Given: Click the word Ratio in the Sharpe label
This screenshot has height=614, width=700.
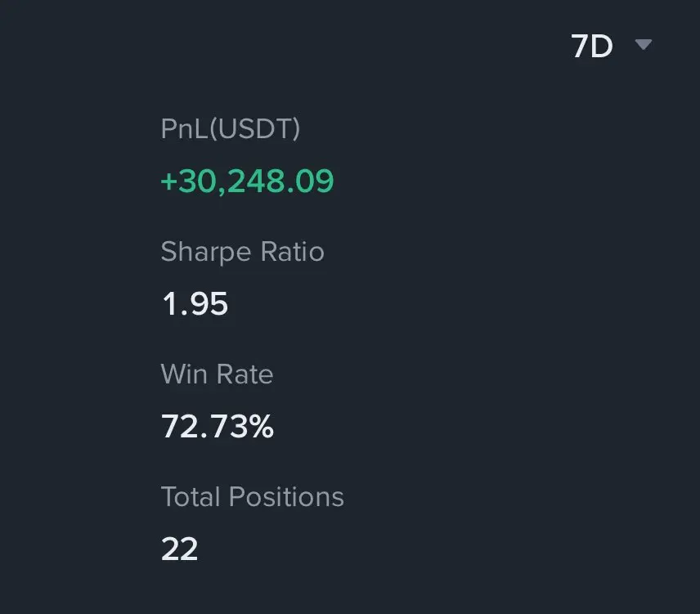Looking at the screenshot, I should 293,252.
